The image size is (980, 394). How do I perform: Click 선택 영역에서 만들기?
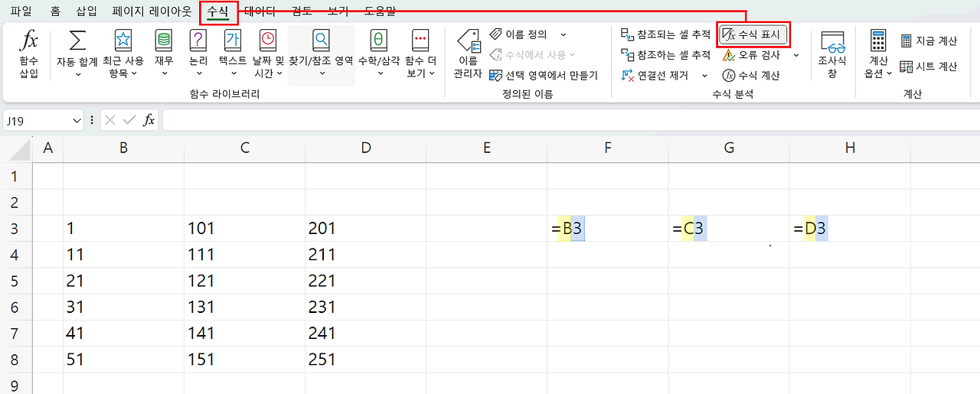click(543, 75)
